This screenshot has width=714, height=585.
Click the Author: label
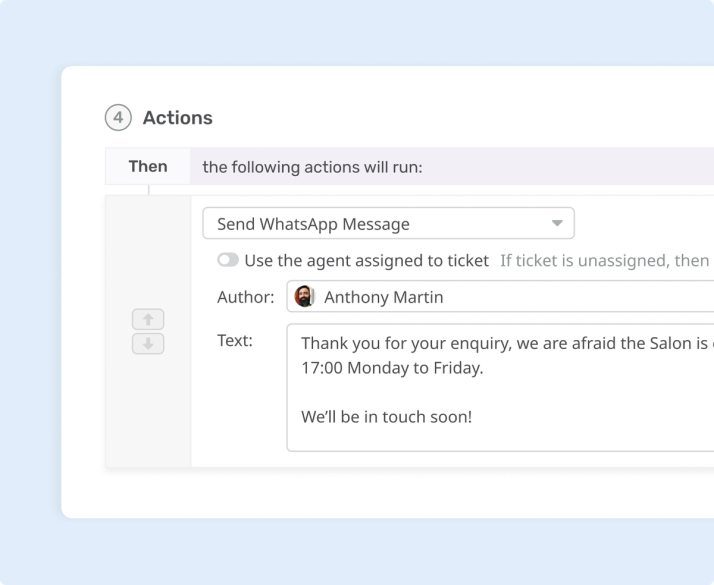pyautogui.click(x=246, y=297)
